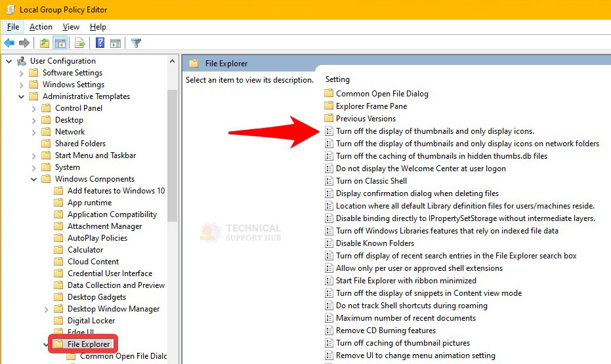Toggle Show/Hide Action Pane icon
Viewport: 611px width, 364px height.
pyautogui.click(x=116, y=43)
